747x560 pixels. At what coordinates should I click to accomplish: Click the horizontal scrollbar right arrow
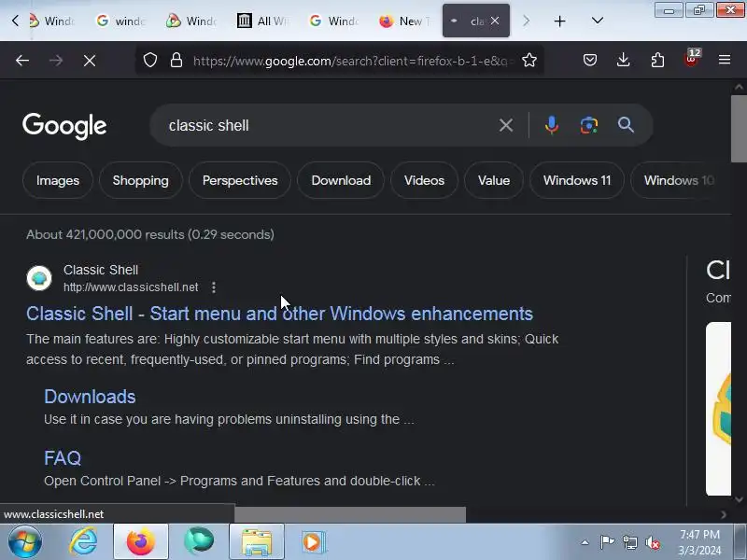coord(724,514)
